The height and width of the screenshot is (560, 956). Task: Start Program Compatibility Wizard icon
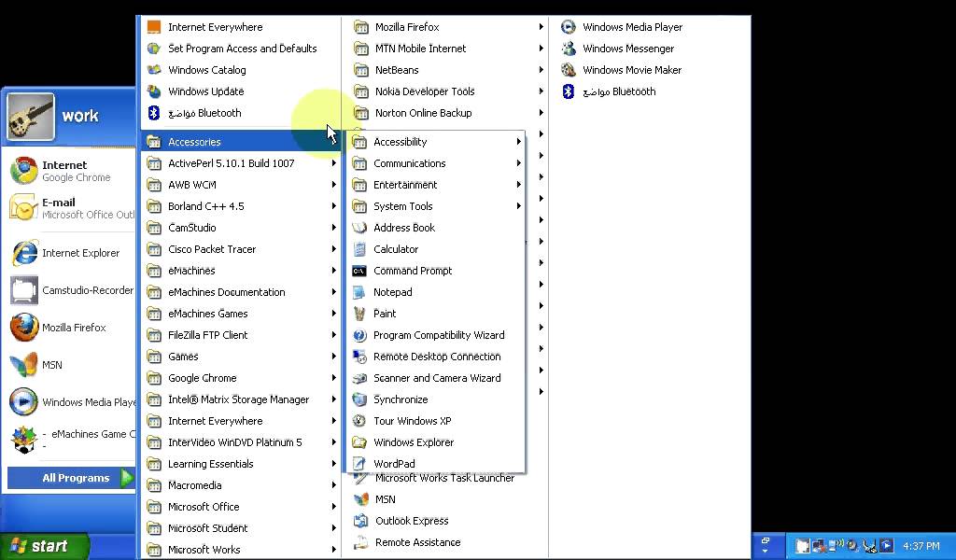click(x=359, y=335)
